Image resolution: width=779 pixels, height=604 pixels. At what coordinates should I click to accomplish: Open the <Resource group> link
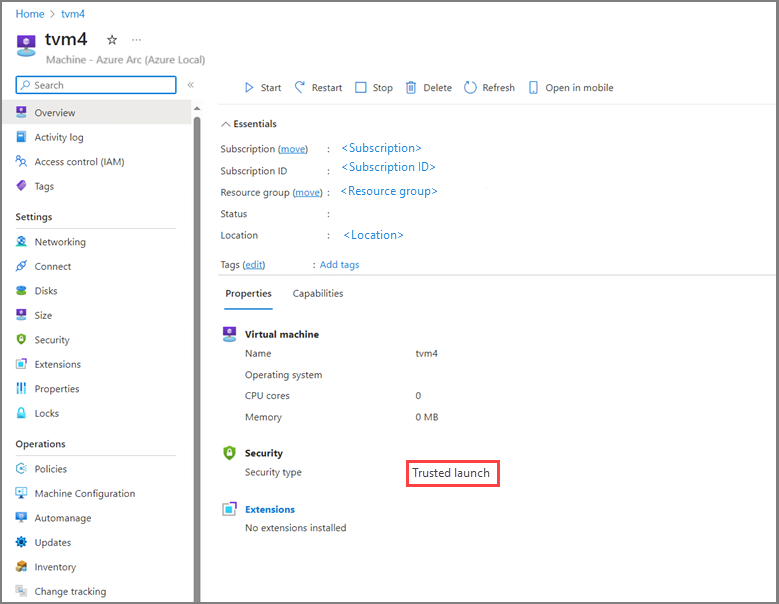click(x=389, y=191)
